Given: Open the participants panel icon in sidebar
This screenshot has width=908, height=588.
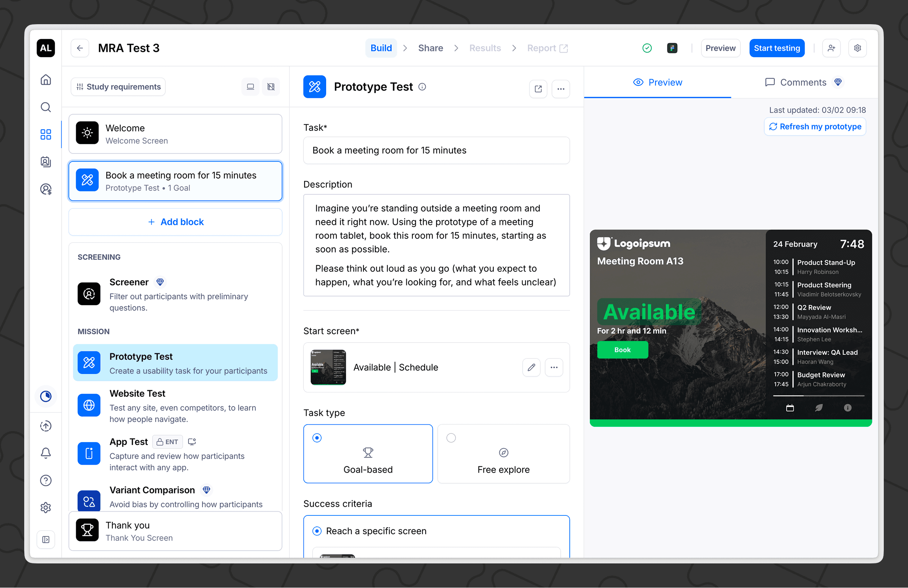Looking at the screenshot, I should tap(46, 162).
